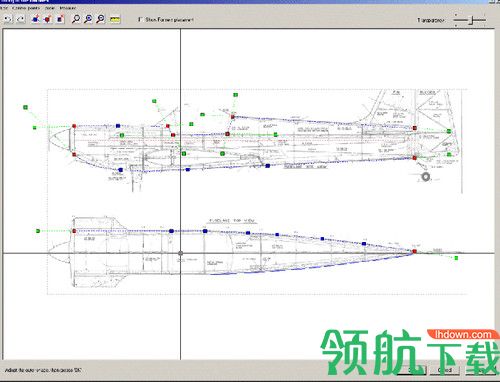The image size is (500, 382).
Task: Select the red delete control point tool
Action: 48,19
